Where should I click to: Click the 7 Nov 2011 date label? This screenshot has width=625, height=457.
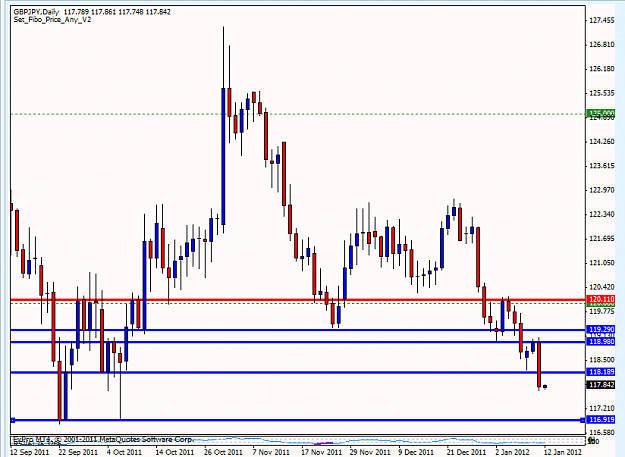(x=271, y=452)
